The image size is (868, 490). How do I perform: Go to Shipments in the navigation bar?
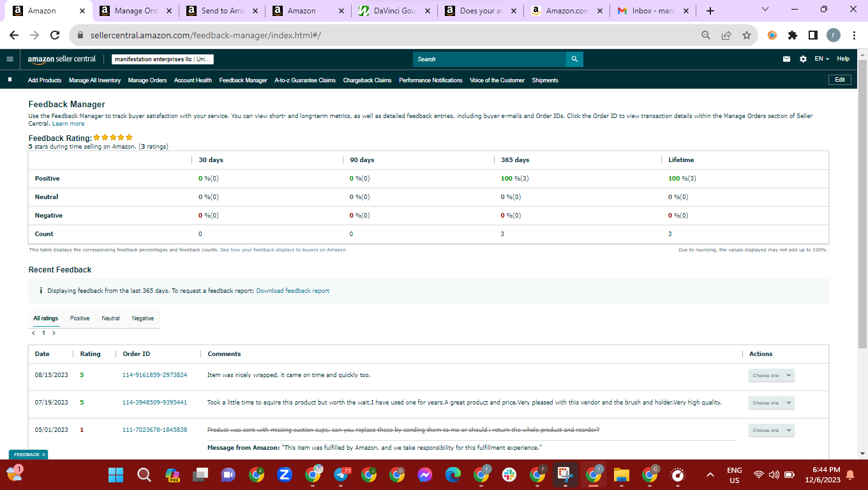tap(545, 80)
